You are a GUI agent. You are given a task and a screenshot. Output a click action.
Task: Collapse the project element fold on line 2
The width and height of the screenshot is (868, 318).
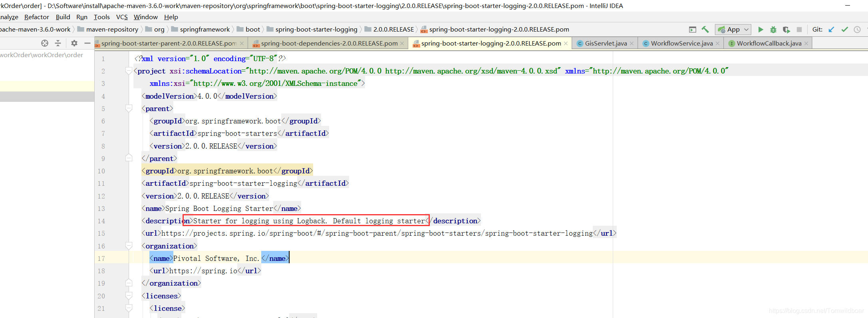pos(129,71)
